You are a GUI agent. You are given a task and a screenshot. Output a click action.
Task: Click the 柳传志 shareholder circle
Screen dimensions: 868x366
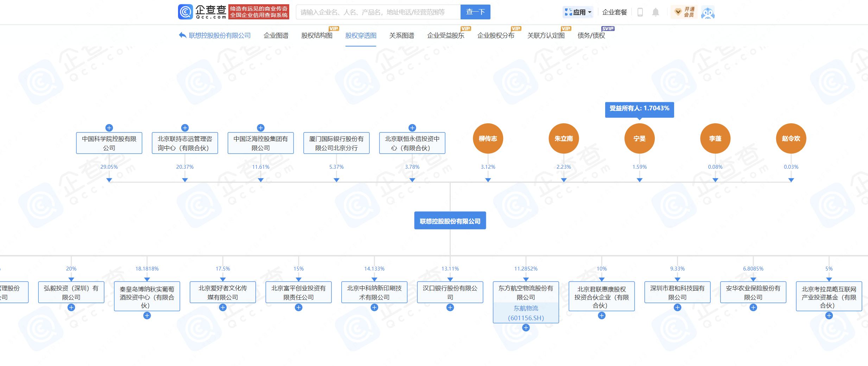(x=488, y=138)
